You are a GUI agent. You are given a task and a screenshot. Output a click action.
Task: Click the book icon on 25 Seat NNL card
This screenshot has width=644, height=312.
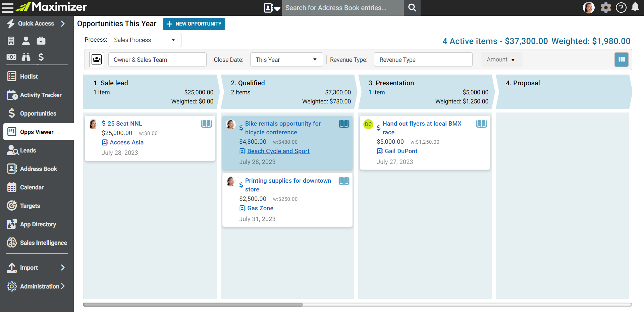[206, 124]
